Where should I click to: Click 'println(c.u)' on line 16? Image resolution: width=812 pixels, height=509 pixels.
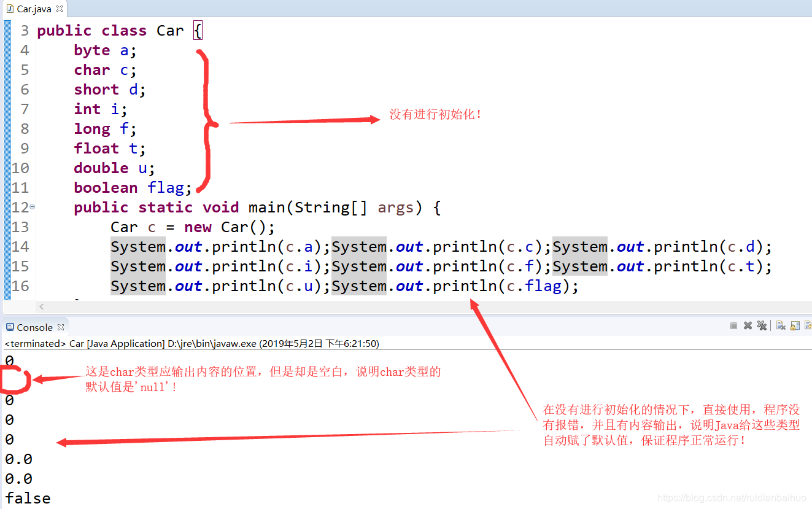pos(267,286)
